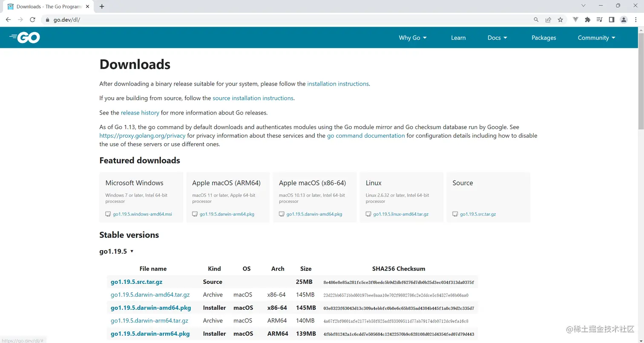Click the "Featured downloads" heading
644x343 pixels.
[x=140, y=160]
